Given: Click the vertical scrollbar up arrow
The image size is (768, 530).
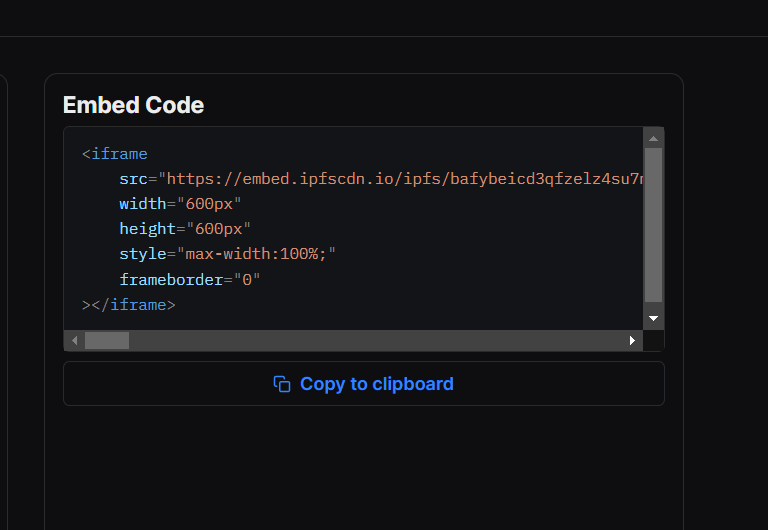Looking at the screenshot, I should tap(653, 138).
